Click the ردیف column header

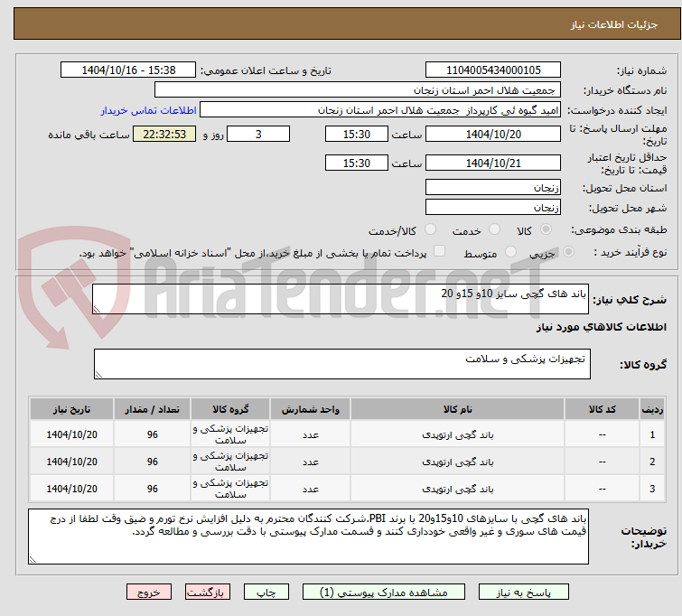(x=652, y=409)
